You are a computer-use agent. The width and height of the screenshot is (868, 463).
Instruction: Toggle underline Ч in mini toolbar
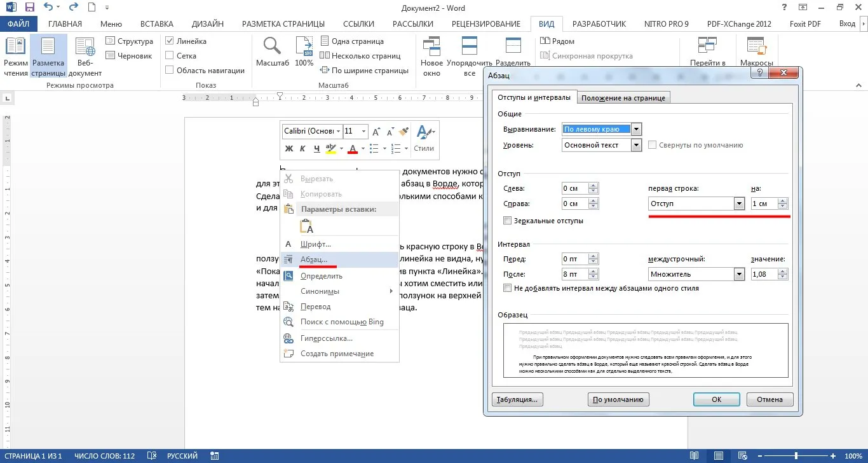pos(316,148)
